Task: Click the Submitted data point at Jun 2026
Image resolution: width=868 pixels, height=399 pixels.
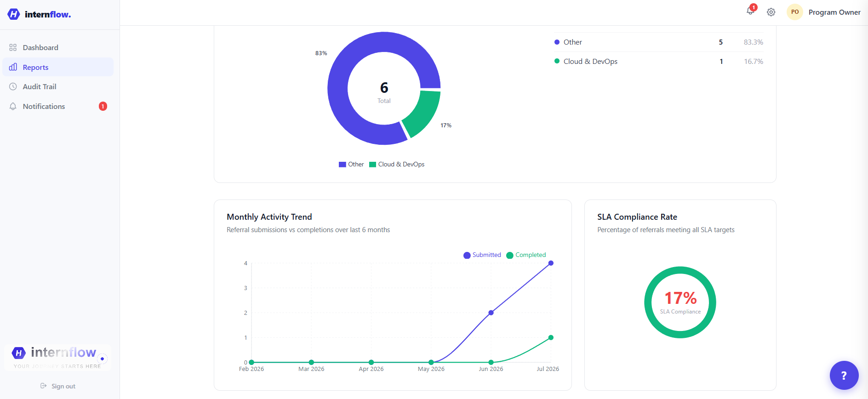Action: (491, 313)
